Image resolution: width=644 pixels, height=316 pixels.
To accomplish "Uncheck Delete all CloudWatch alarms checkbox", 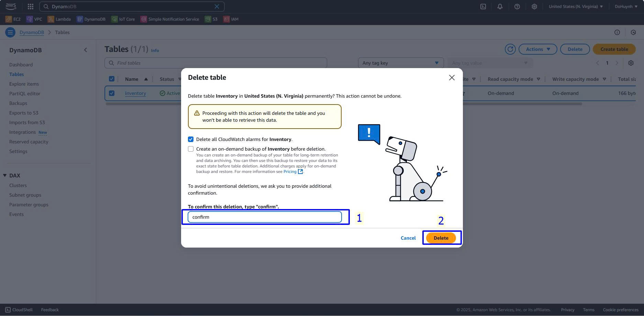I will point(191,139).
